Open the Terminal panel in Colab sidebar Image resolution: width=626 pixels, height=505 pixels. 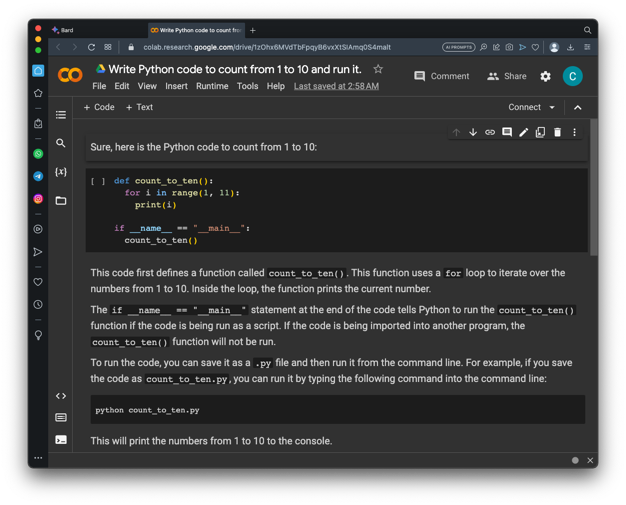click(x=61, y=439)
